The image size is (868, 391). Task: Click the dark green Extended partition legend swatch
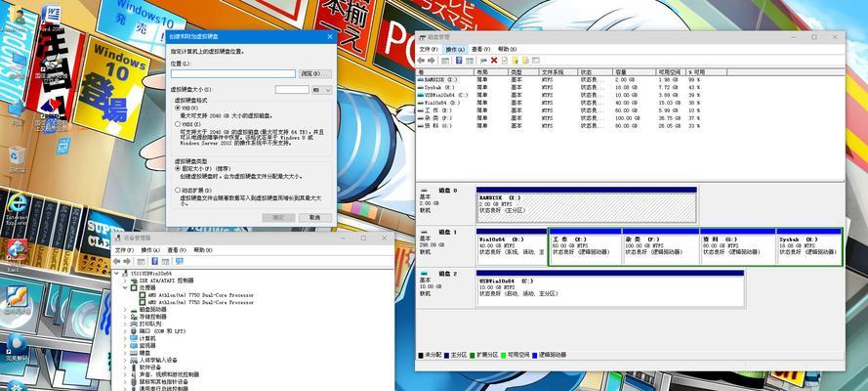pos(473,355)
